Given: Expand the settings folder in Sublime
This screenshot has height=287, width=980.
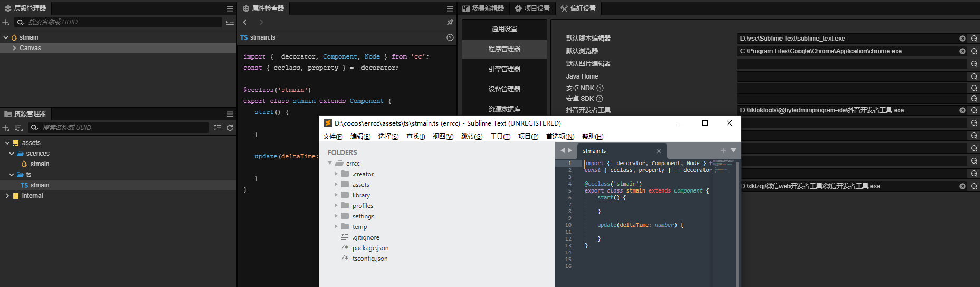Looking at the screenshot, I should (x=336, y=216).
